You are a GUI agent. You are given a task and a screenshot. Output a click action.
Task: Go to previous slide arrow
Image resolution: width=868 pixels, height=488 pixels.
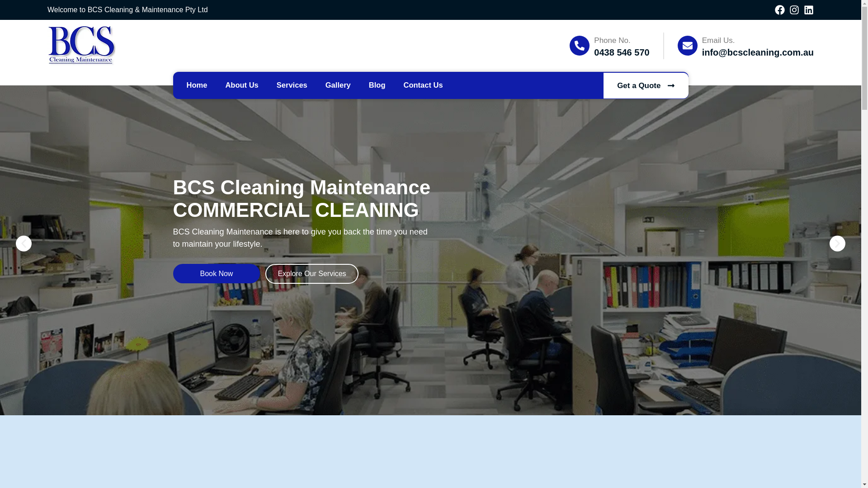(x=24, y=244)
